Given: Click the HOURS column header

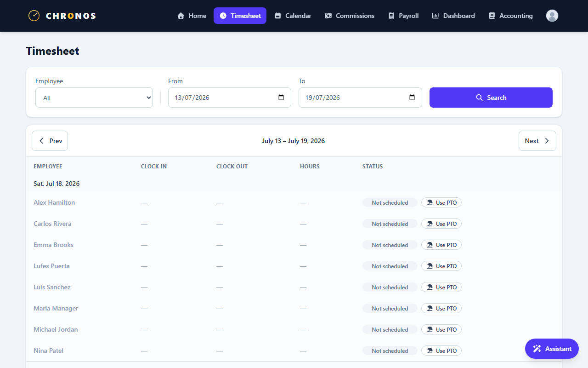Looking at the screenshot, I should click(310, 167).
